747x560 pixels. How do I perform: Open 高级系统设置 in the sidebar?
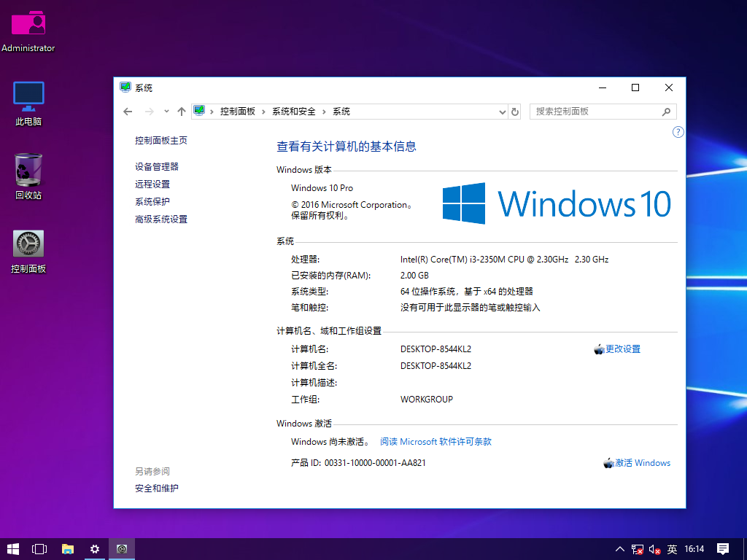coord(161,219)
